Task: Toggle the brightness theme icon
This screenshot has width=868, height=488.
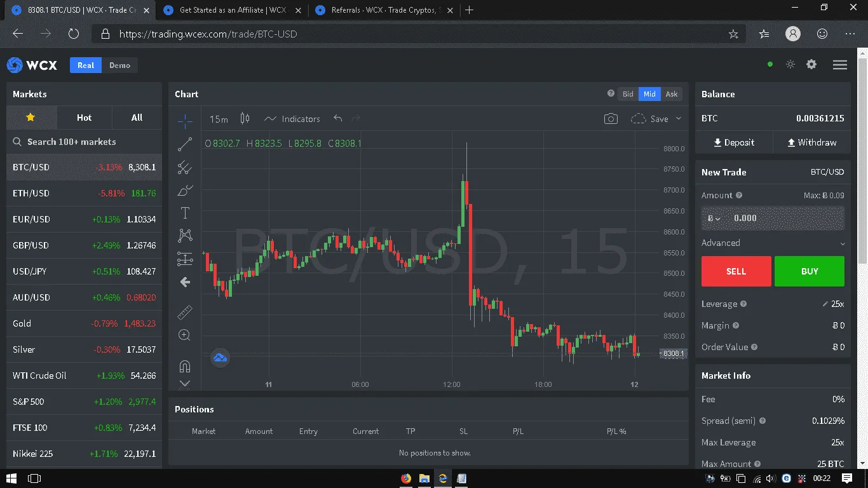Action: [x=790, y=64]
